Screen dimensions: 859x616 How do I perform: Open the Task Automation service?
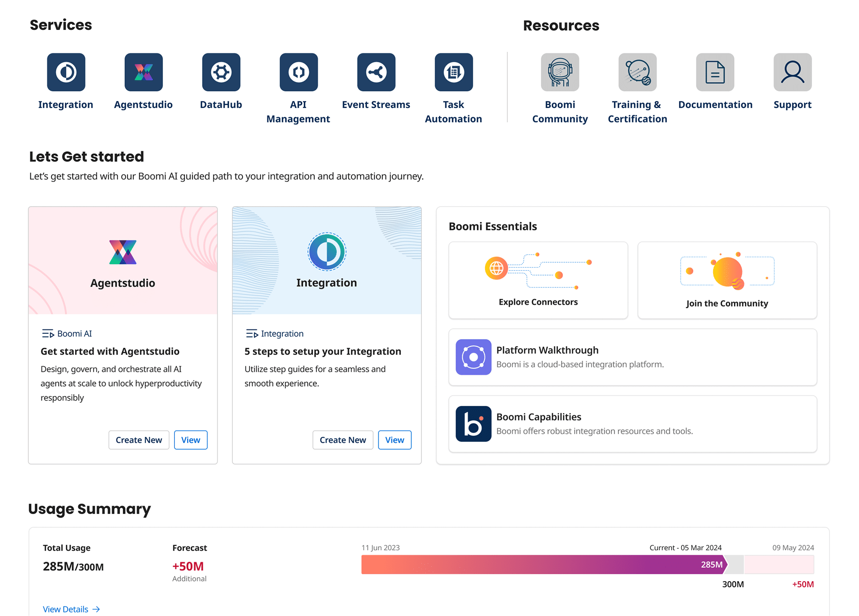454,72
